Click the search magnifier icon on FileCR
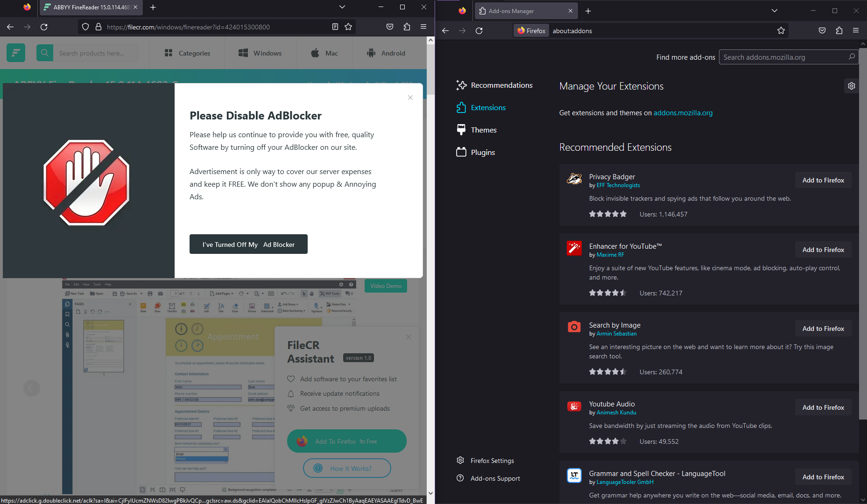 click(x=44, y=53)
